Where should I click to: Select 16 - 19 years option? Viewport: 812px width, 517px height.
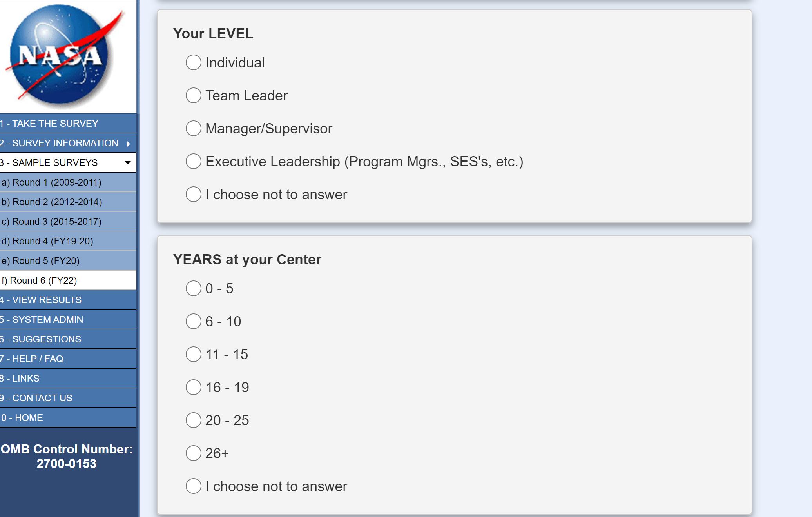194,387
